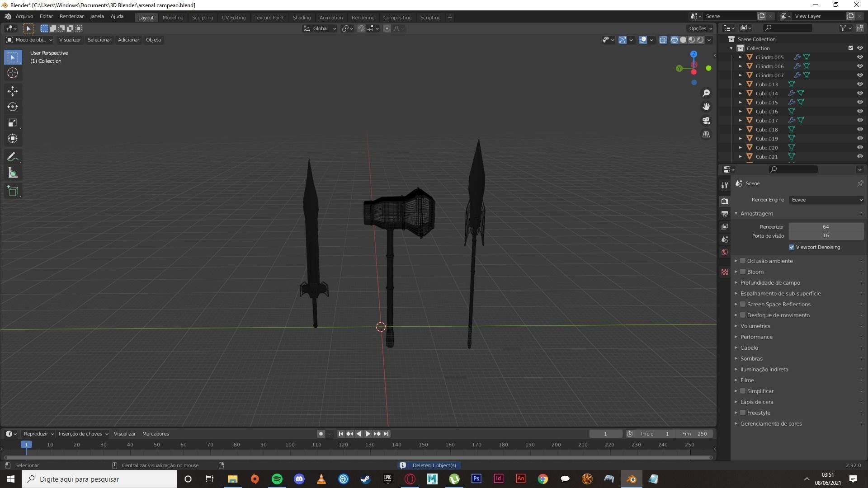This screenshot has width=868, height=488.
Task: Open the World properties tab
Action: tap(725, 252)
